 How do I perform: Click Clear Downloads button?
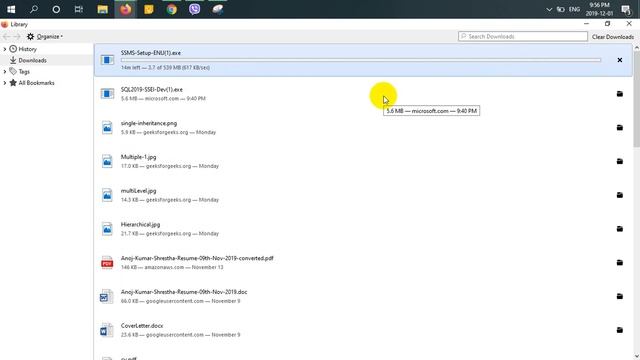point(613,37)
